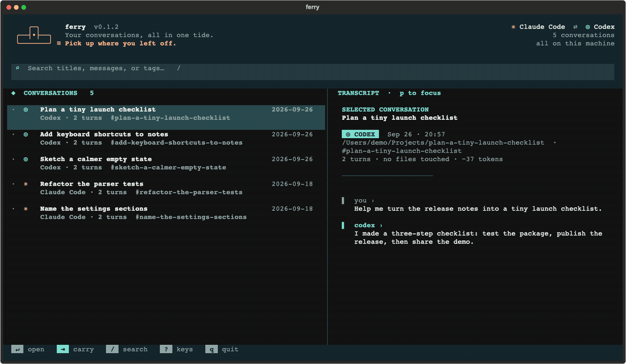The width and height of the screenshot is (626, 364).
Task: Click the 'open' shortcut label in footer
Action: (x=36, y=349)
